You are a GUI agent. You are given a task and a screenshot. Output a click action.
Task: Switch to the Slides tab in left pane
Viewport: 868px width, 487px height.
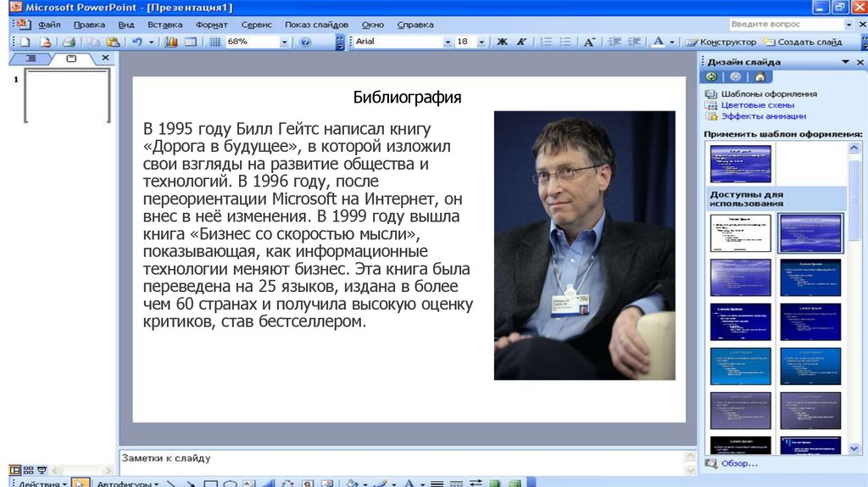click(x=71, y=59)
